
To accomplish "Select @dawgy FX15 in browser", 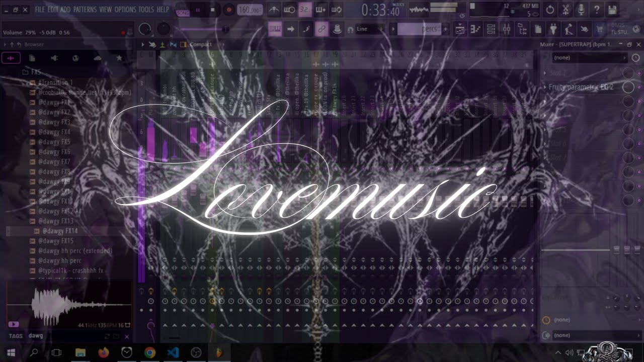I will [56, 241].
